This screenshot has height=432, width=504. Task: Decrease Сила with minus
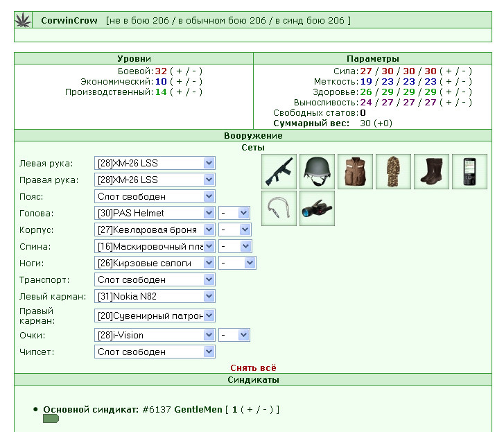click(x=463, y=71)
